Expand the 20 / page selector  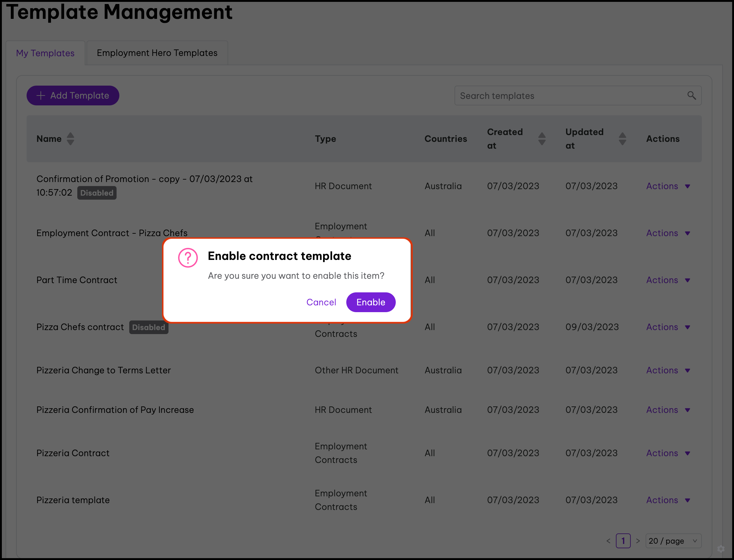[x=673, y=541]
